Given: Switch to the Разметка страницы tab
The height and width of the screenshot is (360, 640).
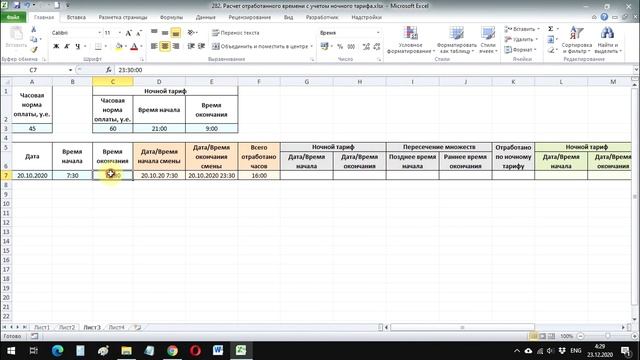Looking at the screenshot, I should click(123, 17).
